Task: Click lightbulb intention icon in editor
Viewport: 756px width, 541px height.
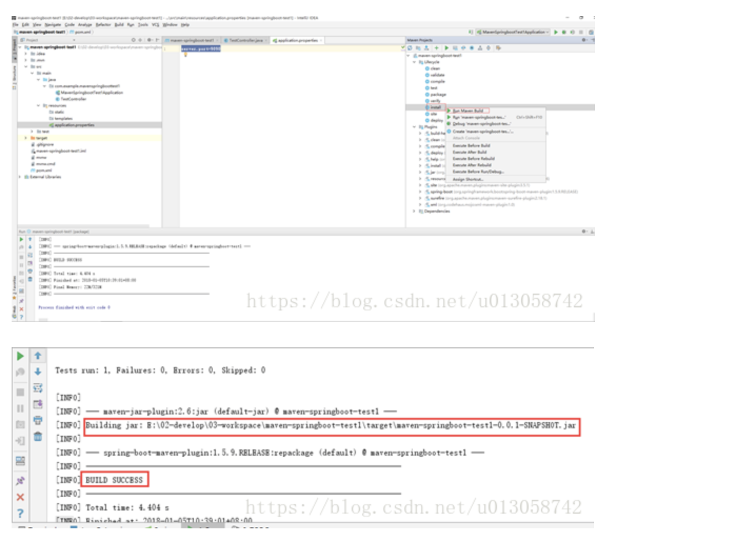Action: (185, 54)
